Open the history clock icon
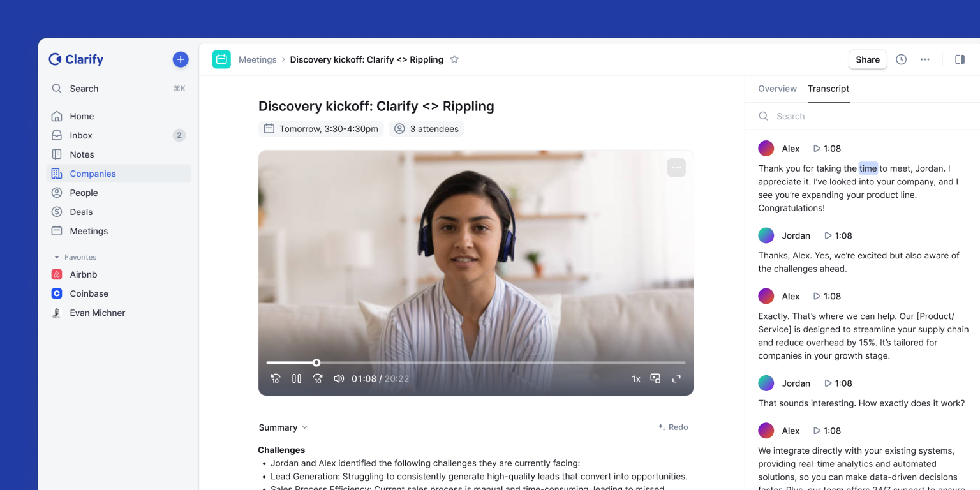 pos(901,59)
